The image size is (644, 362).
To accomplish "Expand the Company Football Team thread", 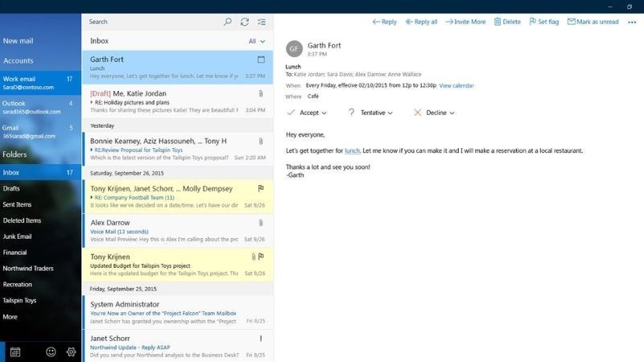I will click(92, 197).
